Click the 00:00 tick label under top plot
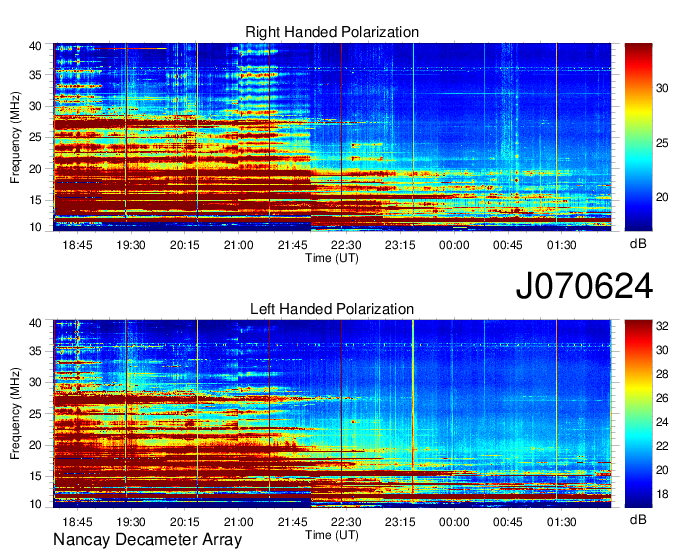The height and width of the screenshot is (552, 680). point(454,245)
